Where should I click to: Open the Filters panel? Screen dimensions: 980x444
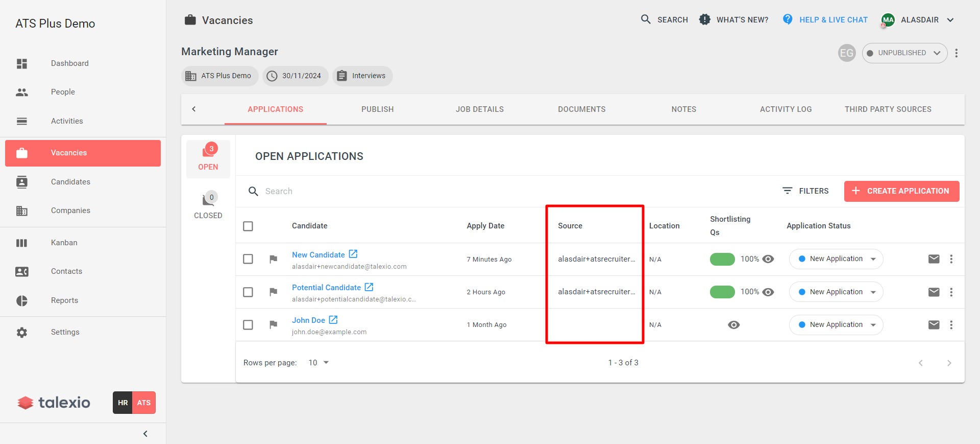tap(805, 191)
